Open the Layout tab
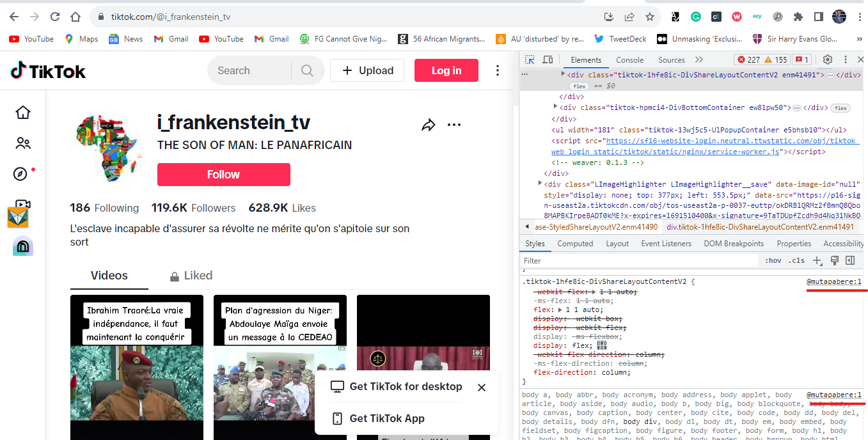This screenshot has height=440, width=868. click(617, 244)
